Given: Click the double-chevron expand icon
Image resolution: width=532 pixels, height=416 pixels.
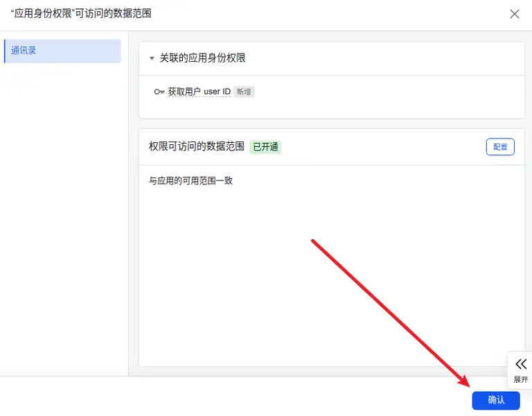Looking at the screenshot, I should point(521,365).
